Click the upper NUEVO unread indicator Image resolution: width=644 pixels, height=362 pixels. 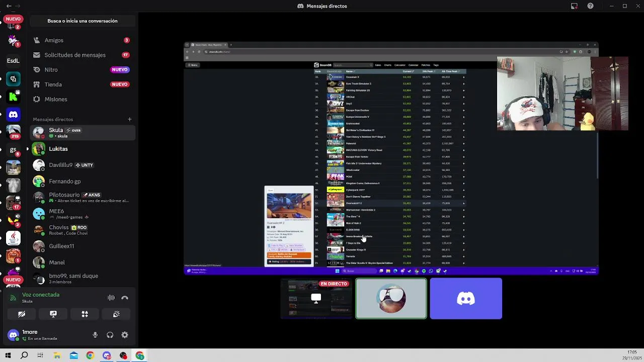coord(13,19)
